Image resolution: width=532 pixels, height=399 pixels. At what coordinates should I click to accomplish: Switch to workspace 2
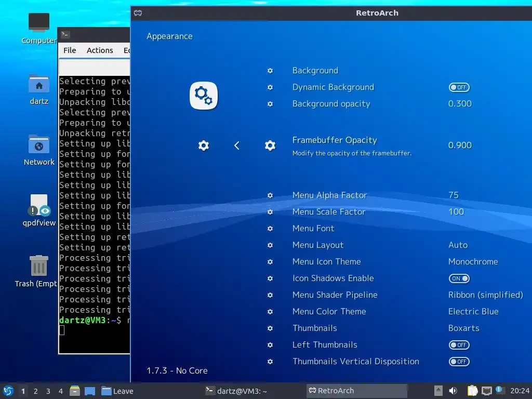[x=36, y=391]
